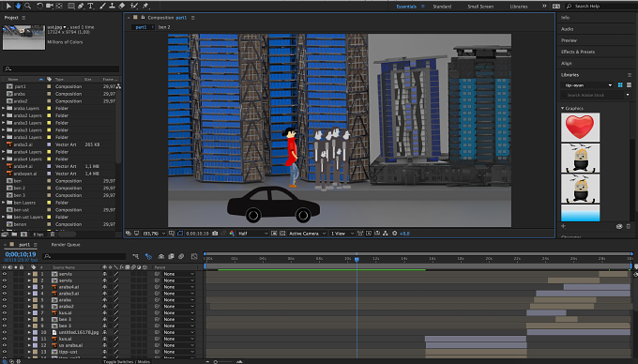
Task: Switch viewer to ben 2 tab
Action: (x=164, y=27)
